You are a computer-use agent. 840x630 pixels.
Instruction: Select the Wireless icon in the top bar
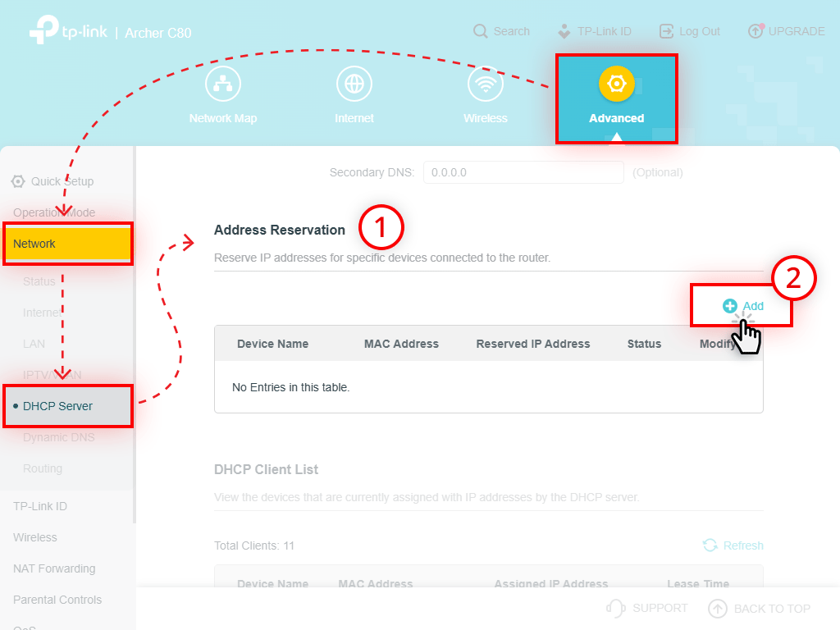click(485, 83)
